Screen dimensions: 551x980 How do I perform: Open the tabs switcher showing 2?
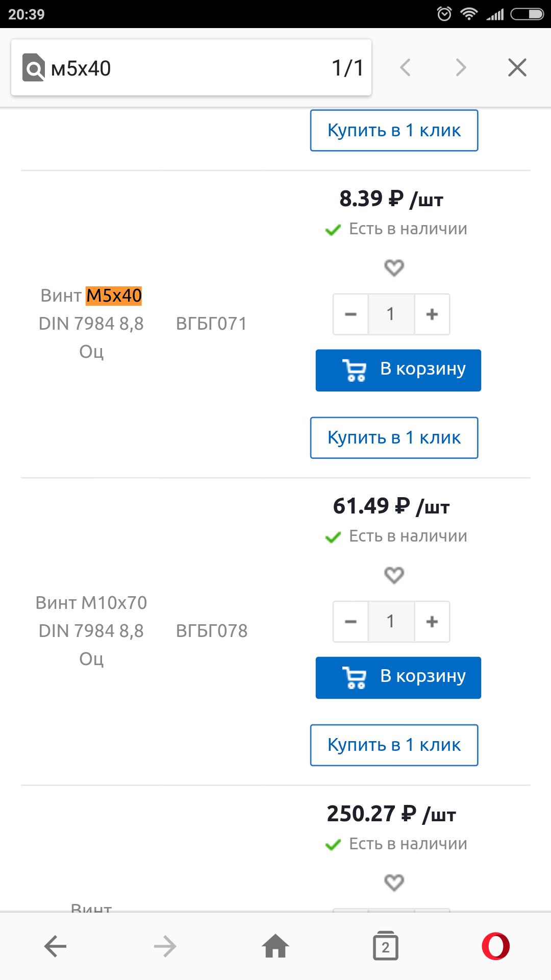[x=386, y=947]
